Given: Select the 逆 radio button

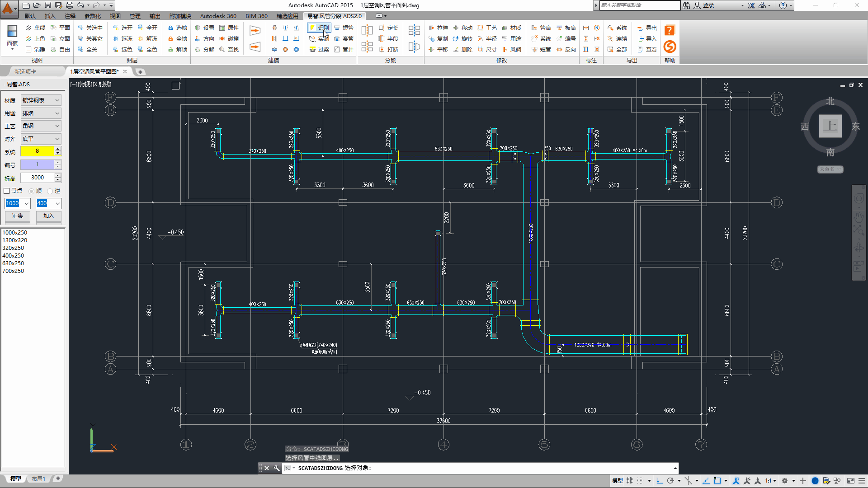Looking at the screenshot, I should point(50,191).
